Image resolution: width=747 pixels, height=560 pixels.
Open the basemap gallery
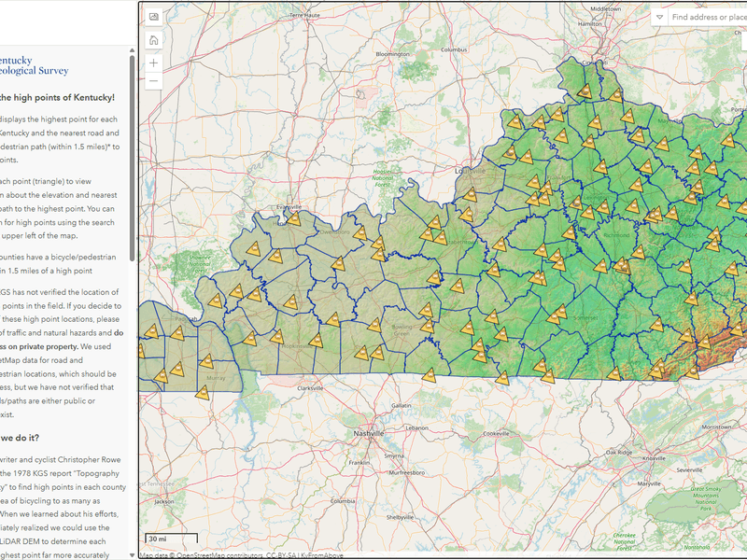tap(154, 16)
